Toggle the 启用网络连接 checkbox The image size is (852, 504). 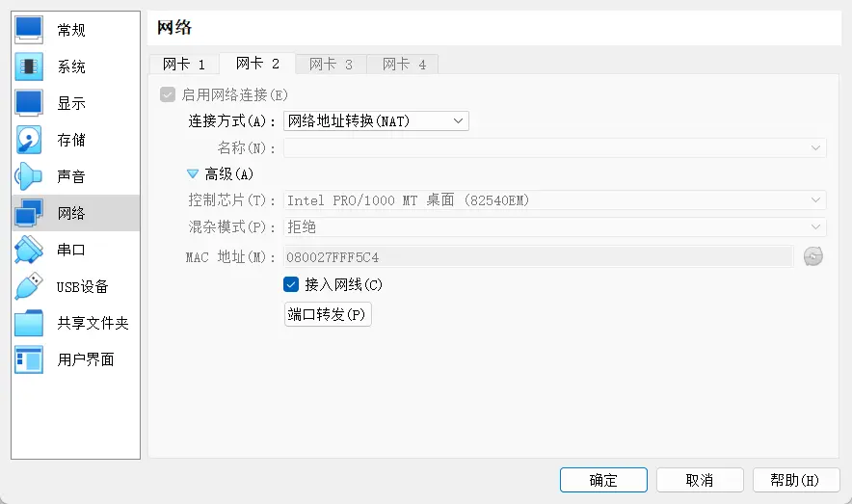point(168,94)
